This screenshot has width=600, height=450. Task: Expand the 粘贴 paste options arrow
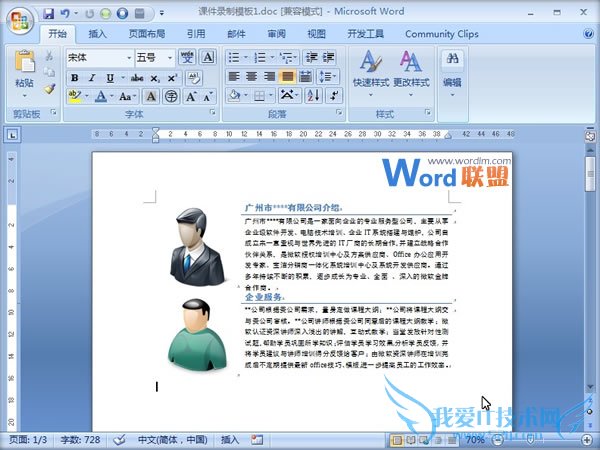coord(24,96)
